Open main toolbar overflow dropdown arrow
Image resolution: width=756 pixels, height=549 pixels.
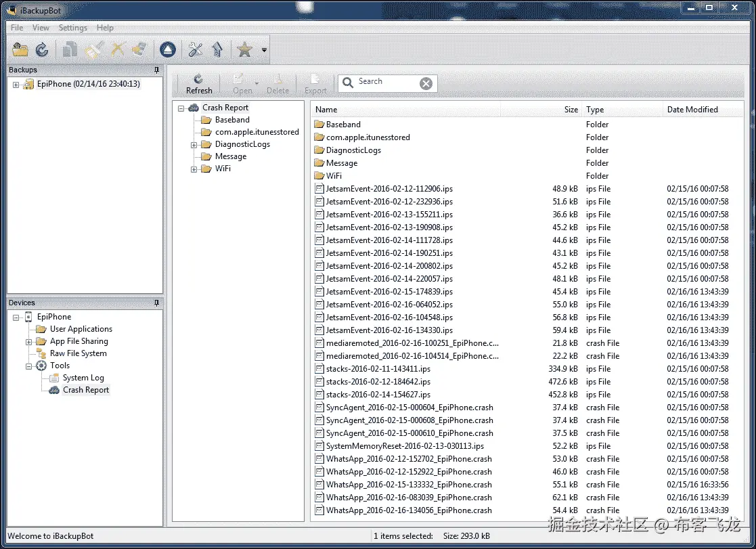tap(264, 49)
